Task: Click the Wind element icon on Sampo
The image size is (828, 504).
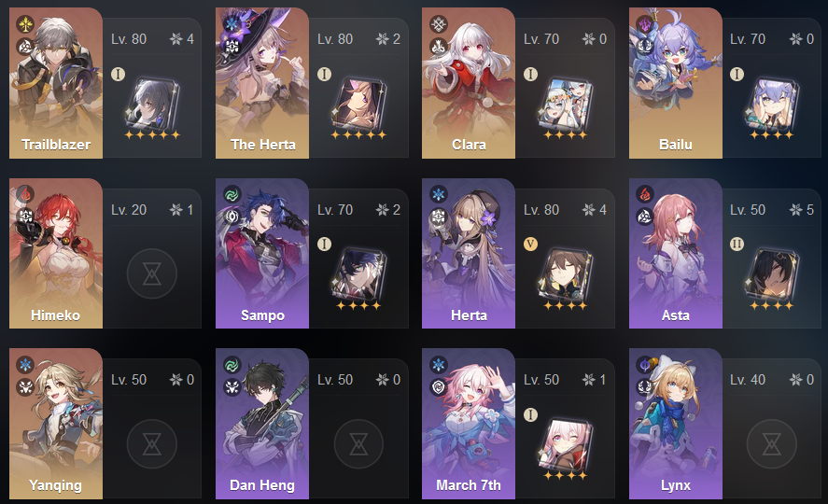Action: click(232, 194)
